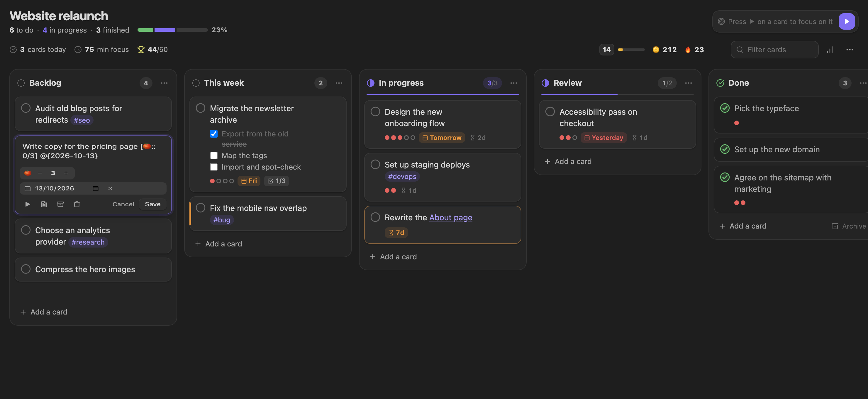This screenshot has width=868, height=399.
Task: Click the overall project progress bar
Action: click(172, 30)
